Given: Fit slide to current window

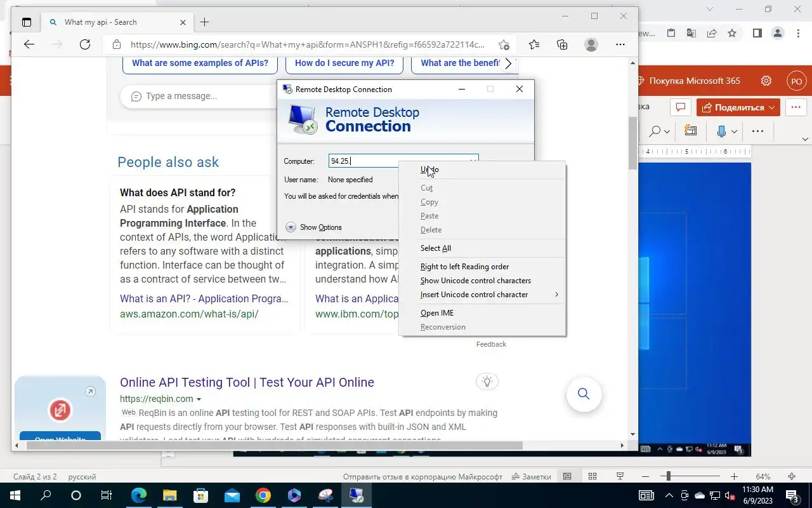Looking at the screenshot, I should (x=792, y=476).
